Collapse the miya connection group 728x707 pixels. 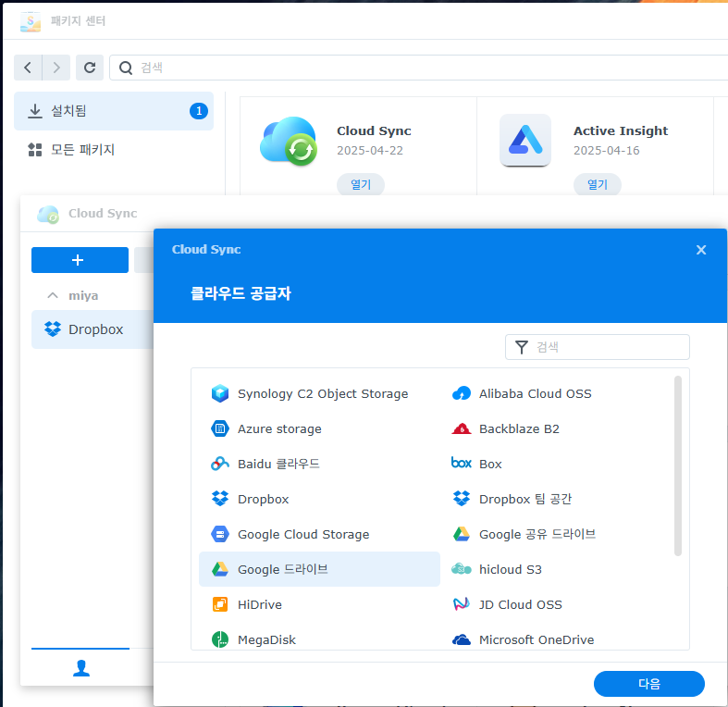pyautogui.click(x=53, y=295)
